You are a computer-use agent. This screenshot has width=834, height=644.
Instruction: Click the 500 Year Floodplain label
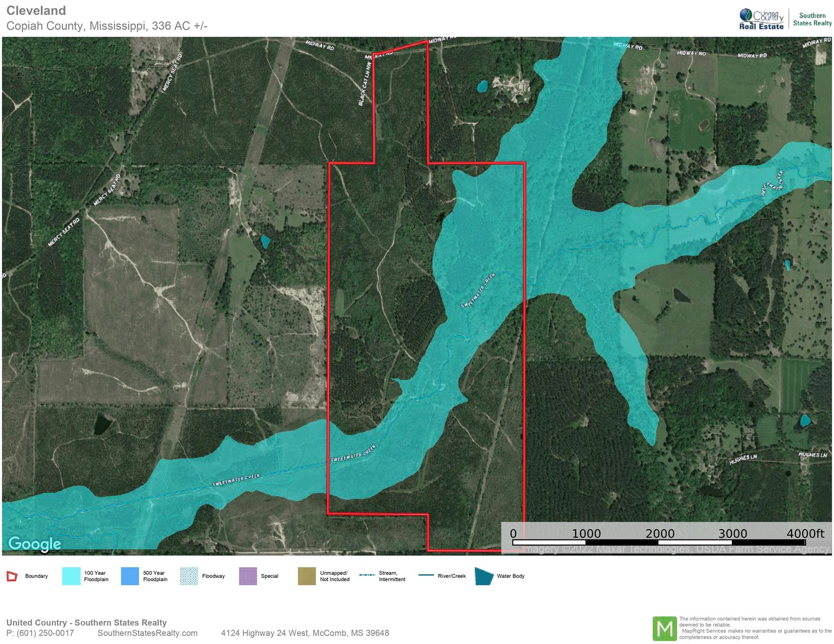click(155, 576)
